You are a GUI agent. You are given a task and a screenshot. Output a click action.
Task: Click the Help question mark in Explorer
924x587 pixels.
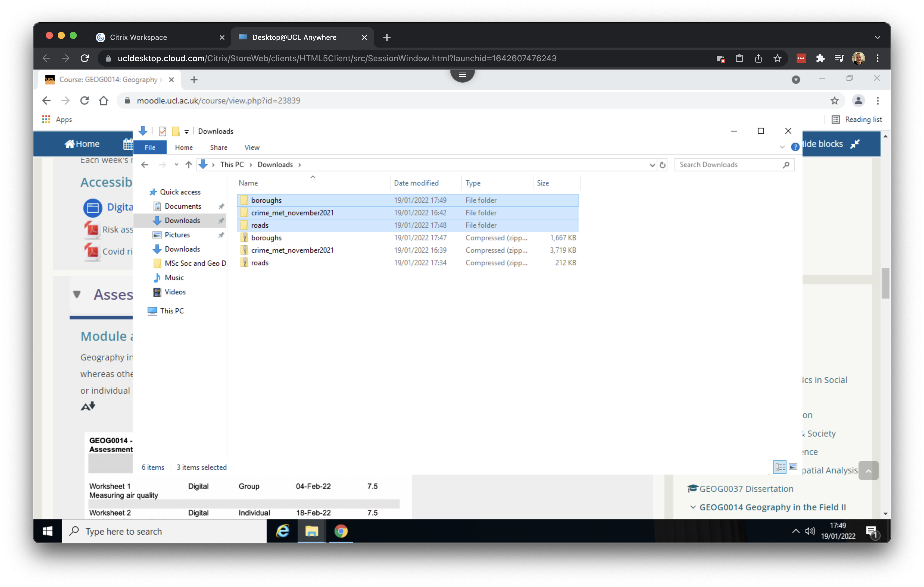(795, 147)
